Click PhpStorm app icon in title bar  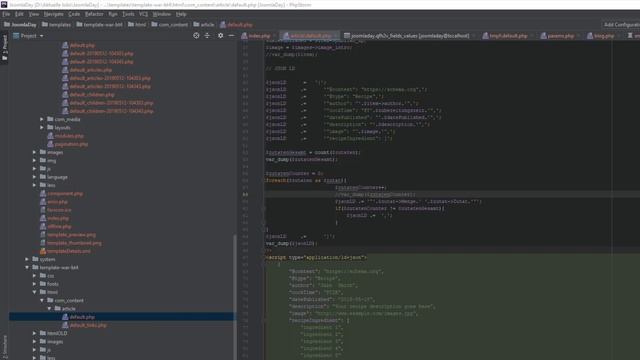click(4, 4)
